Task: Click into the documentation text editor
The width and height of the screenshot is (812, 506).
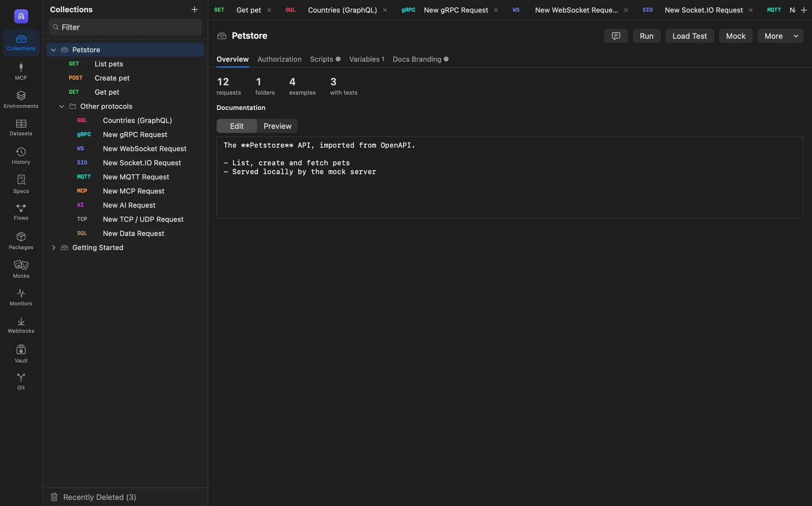Action: coord(510,177)
